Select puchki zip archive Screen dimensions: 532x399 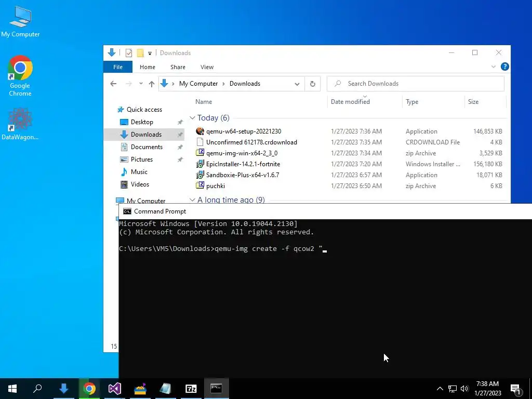(216, 185)
